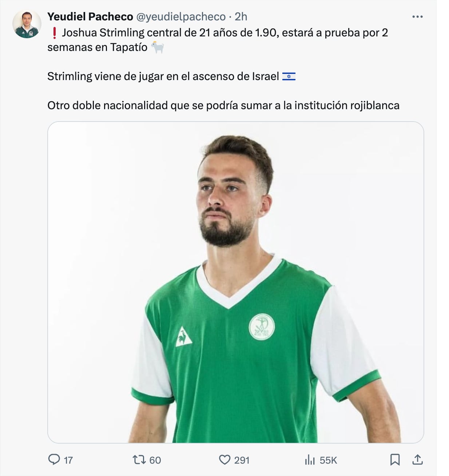Click the red exclamation mark emoji
This screenshot has height=476, width=449.
tap(54, 33)
